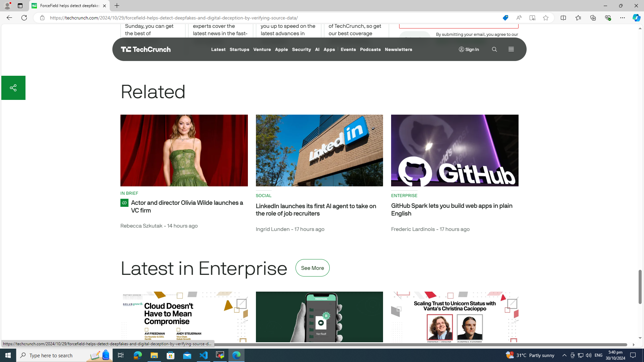The image size is (644, 362).
Task: Open Favorites list icon
Action: point(578,18)
